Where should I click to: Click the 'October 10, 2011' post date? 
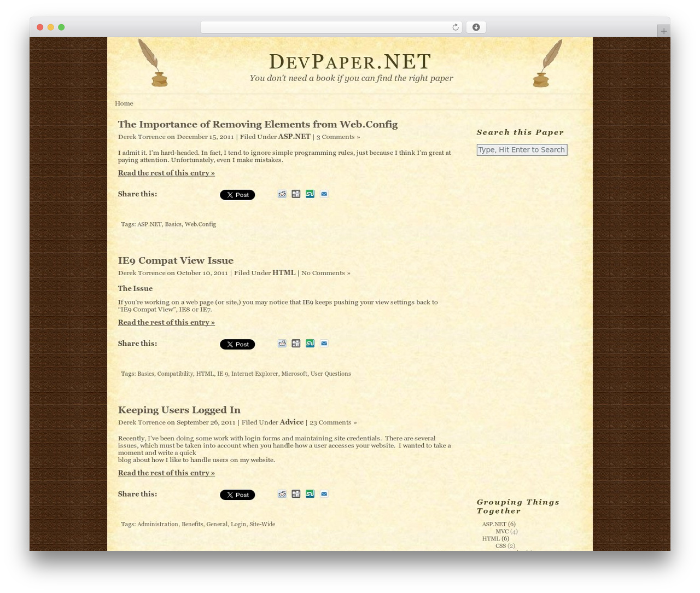point(202,273)
